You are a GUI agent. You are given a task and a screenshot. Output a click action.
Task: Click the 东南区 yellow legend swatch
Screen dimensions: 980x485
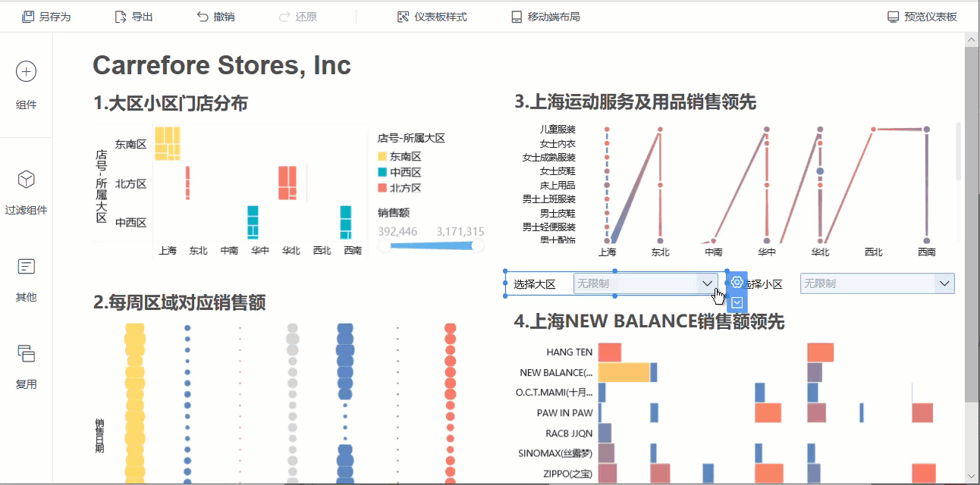pos(382,156)
